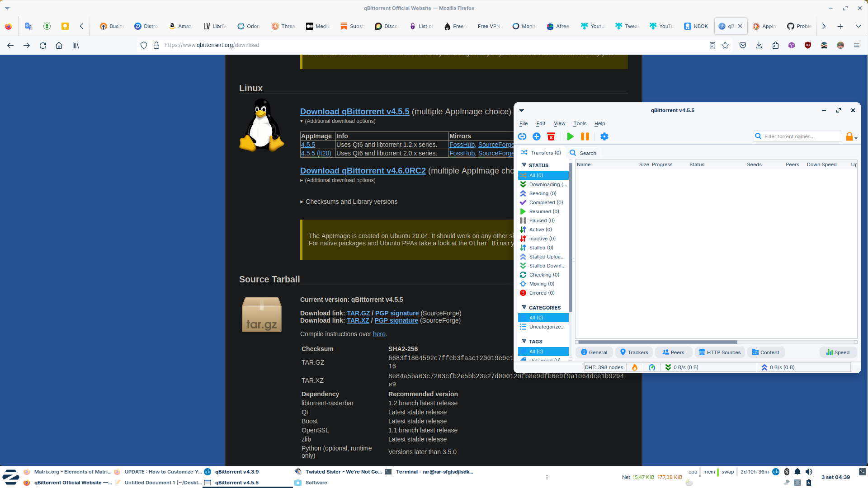Pause torrents with the orange pause icon
The image size is (868, 488).
(x=585, y=136)
